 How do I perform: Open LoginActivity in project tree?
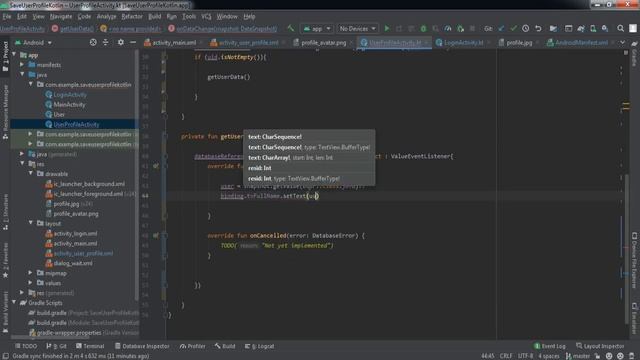(70, 95)
